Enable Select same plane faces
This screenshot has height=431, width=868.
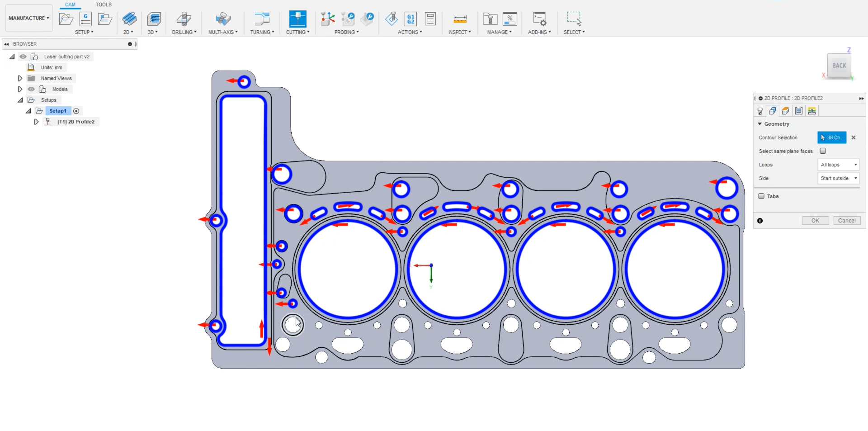(x=823, y=151)
